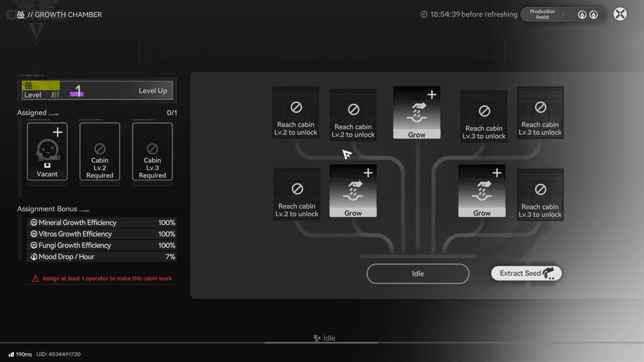Click second Production Assist operator icon
The height and width of the screenshot is (362, 644).
tap(594, 15)
